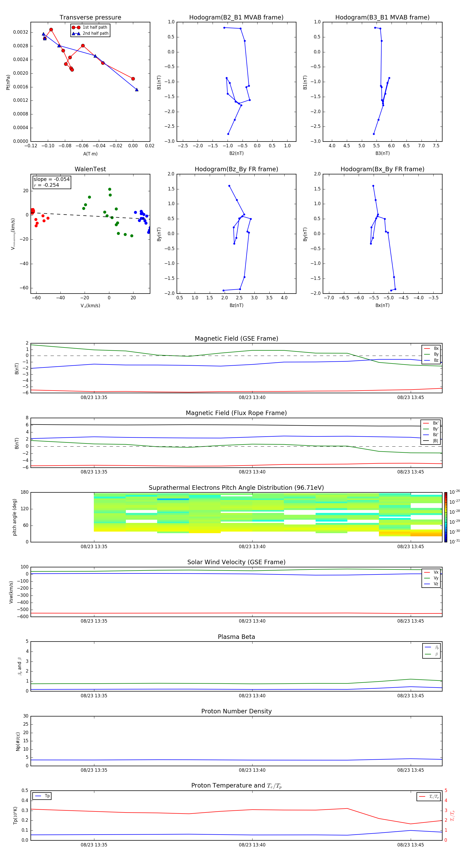Viewport: 473px width, 868px height.
Task: Click Bx' legend entry in Flux Rope panel
Action: click(x=431, y=423)
